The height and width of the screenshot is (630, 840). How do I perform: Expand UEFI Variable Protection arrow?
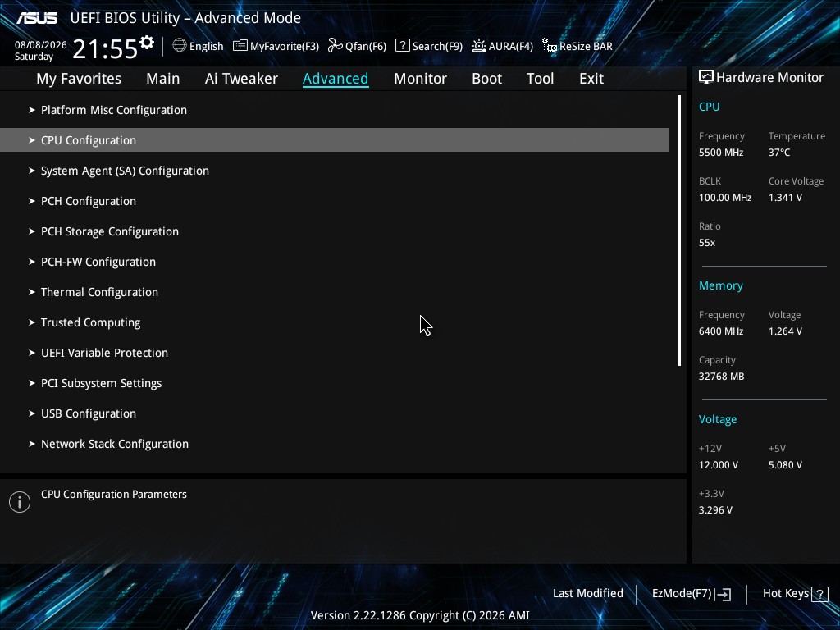[x=32, y=353]
